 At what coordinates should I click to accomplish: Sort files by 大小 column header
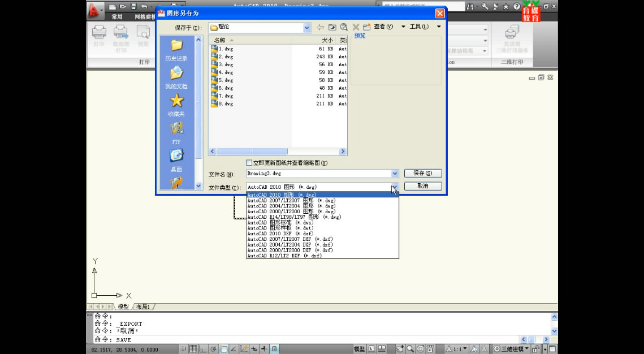pyautogui.click(x=314, y=40)
